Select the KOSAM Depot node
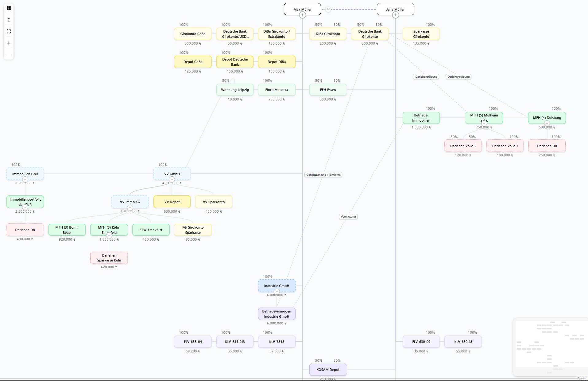 pyautogui.click(x=328, y=370)
